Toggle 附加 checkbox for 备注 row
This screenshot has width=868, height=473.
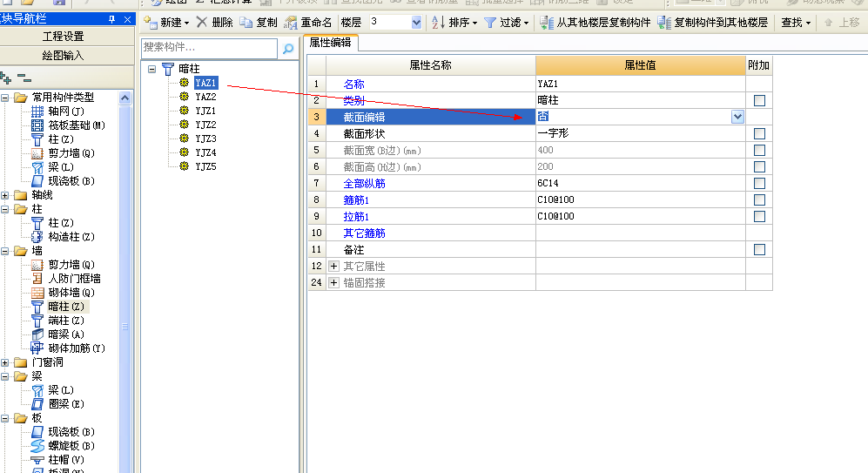click(759, 250)
